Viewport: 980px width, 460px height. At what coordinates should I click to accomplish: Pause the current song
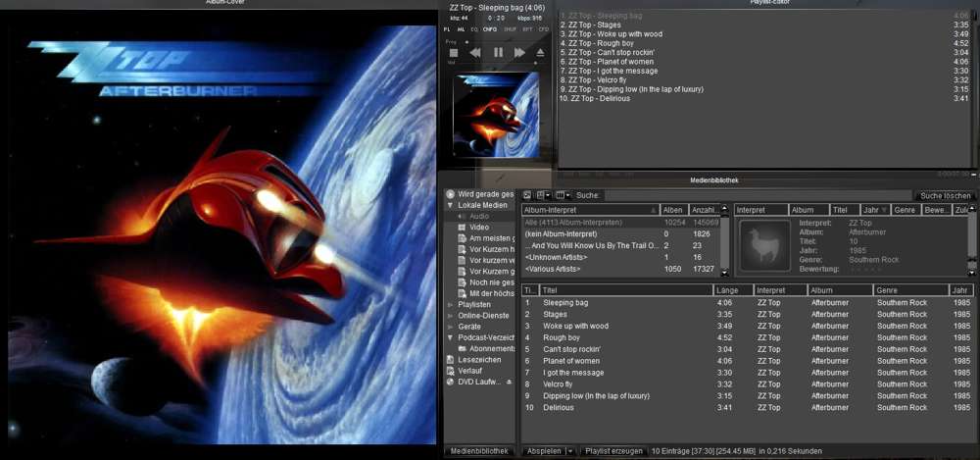(498, 53)
